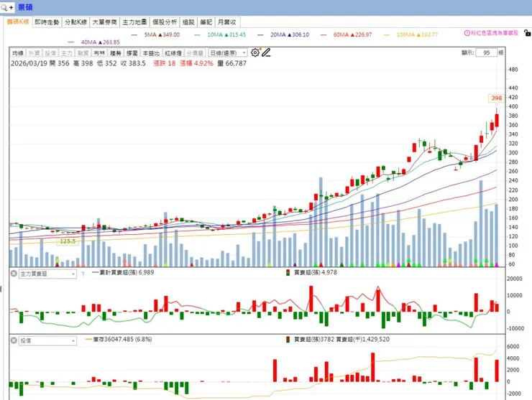Click the 2026/03/19 date text
The width and height of the screenshot is (532, 400).
pos(29,63)
